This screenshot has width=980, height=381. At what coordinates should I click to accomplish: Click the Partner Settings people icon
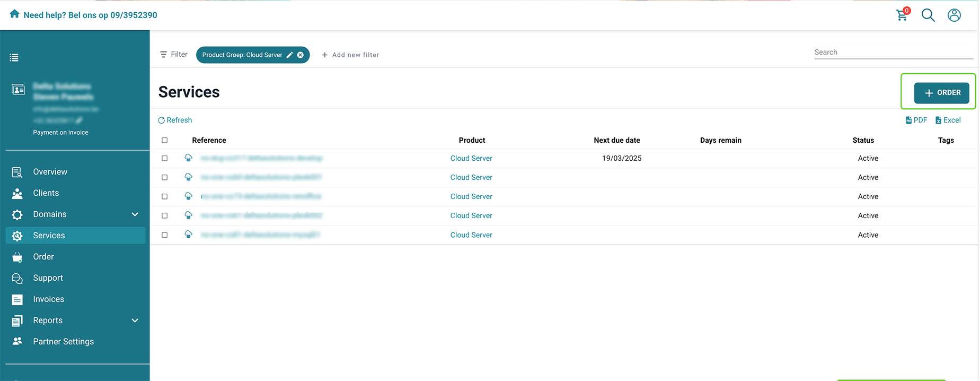coord(17,341)
